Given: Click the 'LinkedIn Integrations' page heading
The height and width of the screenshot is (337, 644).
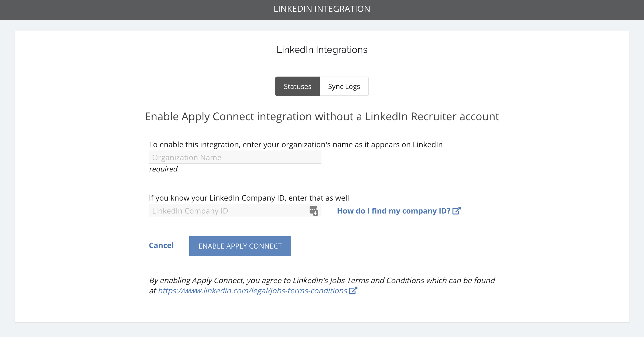Looking at the screenshot, I should click(322, 50).
